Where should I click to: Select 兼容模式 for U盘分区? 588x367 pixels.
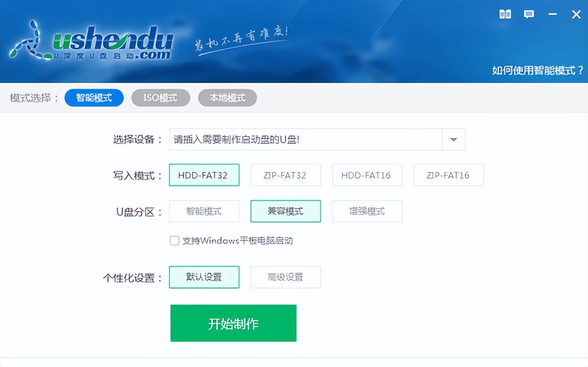[285, 211]
